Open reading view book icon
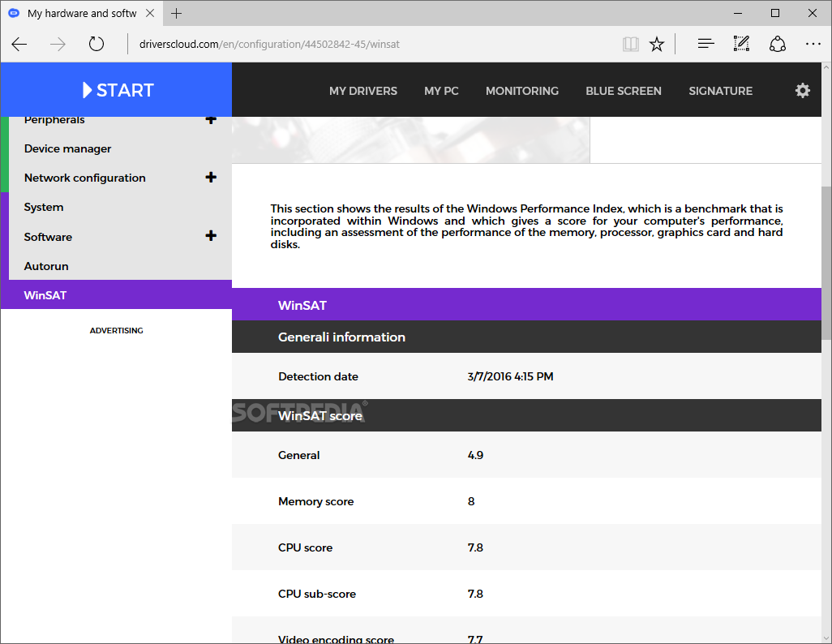832x644 pixels. 630,44
